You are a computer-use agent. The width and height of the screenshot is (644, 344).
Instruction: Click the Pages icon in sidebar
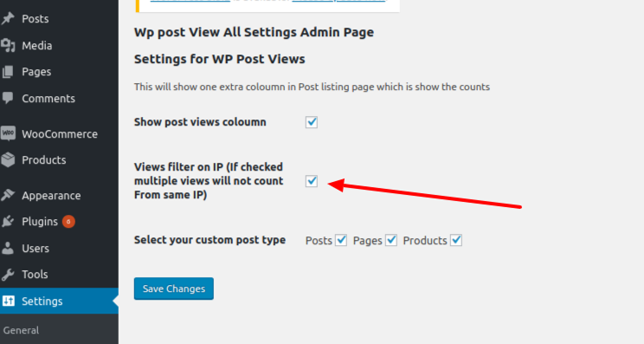(8, 72)
